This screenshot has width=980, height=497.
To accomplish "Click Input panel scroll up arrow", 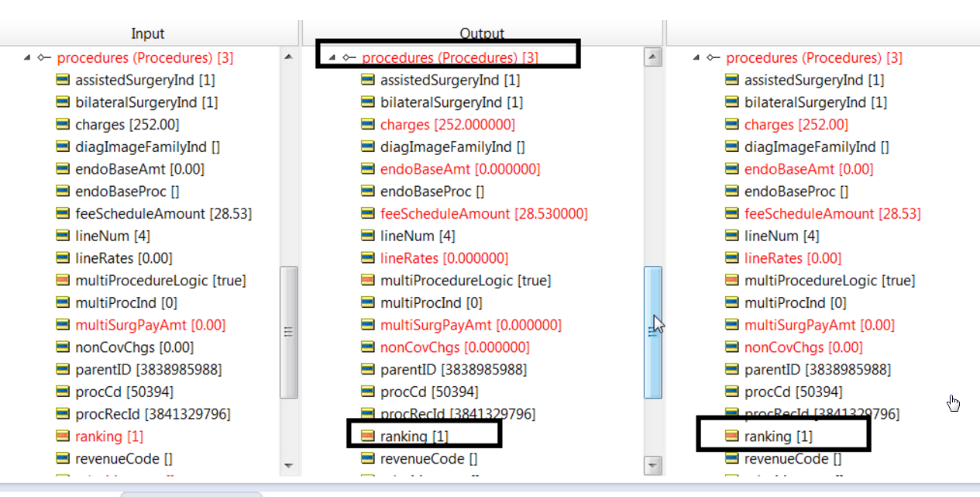I will (x=288, y=57).
